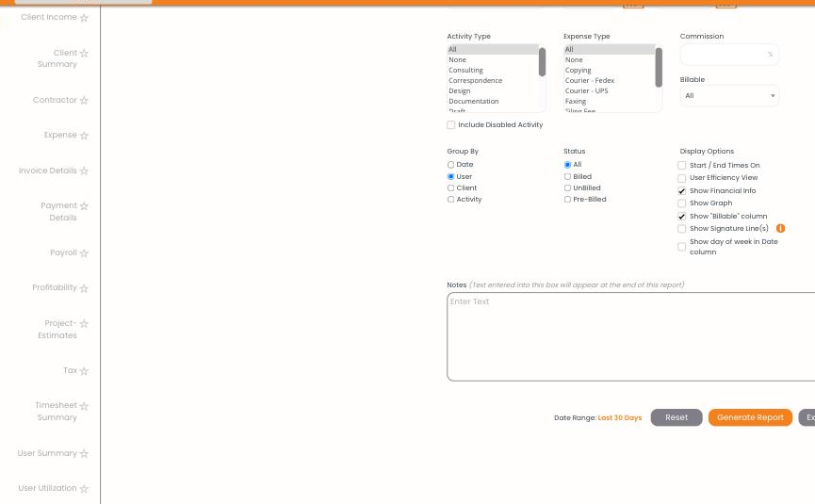The height and width of the screenshot is (504, 815).
Task: Enable Show Signature Line(s)
Action: (682, 229)
